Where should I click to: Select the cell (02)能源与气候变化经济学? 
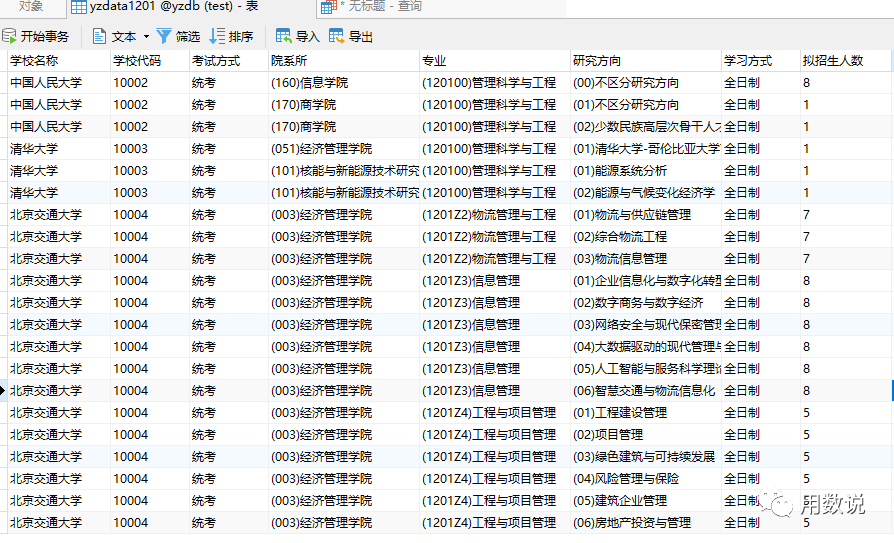(646, 193)
